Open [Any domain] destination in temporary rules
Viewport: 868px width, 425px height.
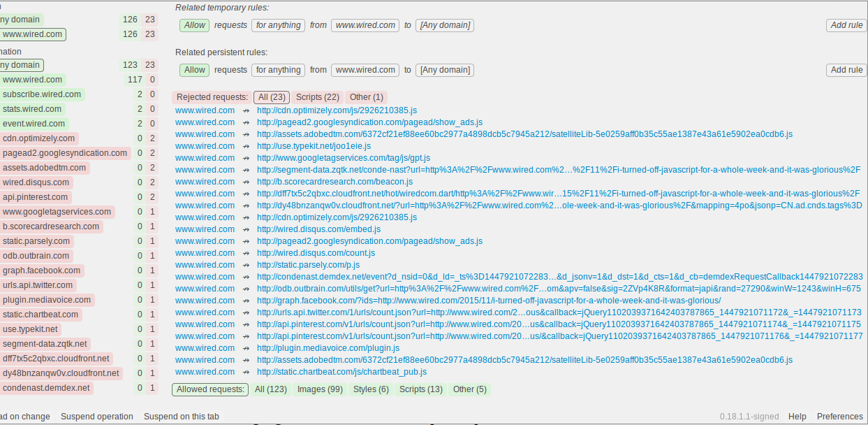[445, 25]
